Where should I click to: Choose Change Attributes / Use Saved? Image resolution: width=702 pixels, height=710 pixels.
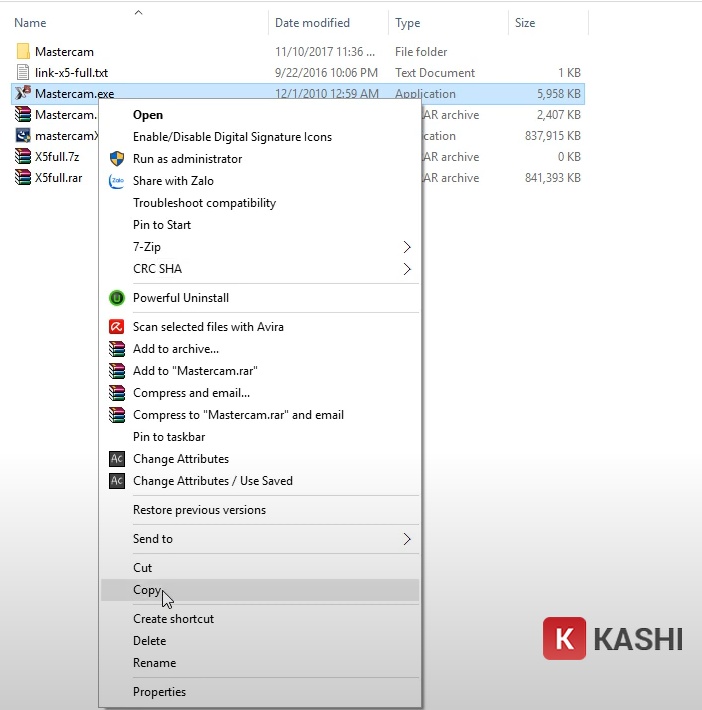pos(213,480)
